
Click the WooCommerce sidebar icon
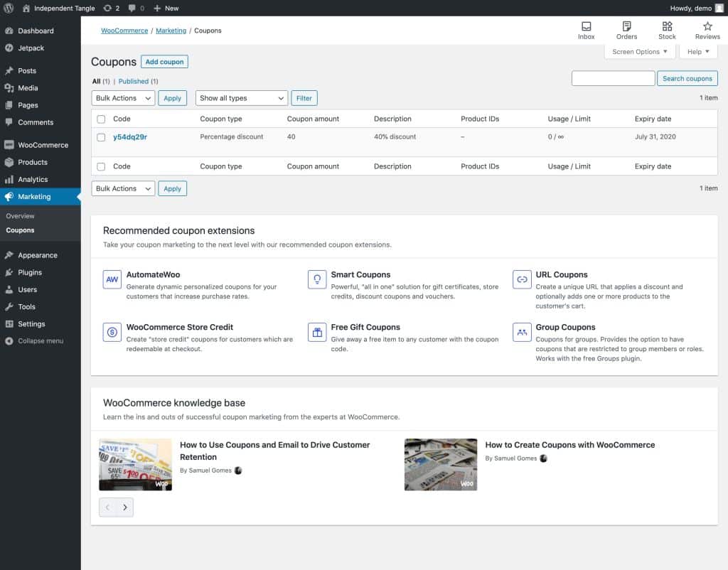[x=9, y=145]
